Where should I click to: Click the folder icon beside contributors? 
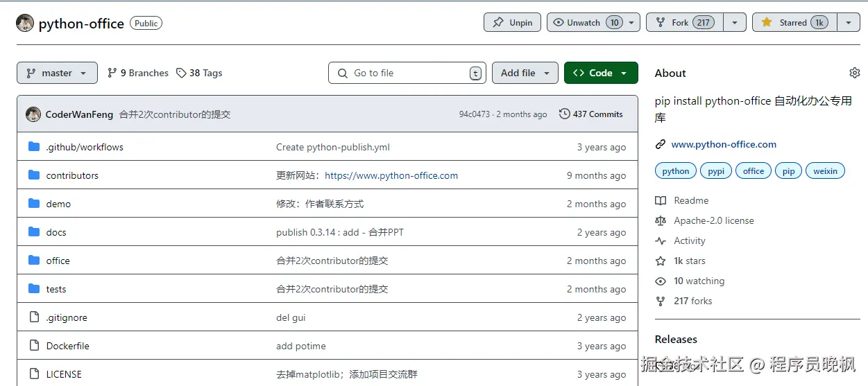[34, 175]
